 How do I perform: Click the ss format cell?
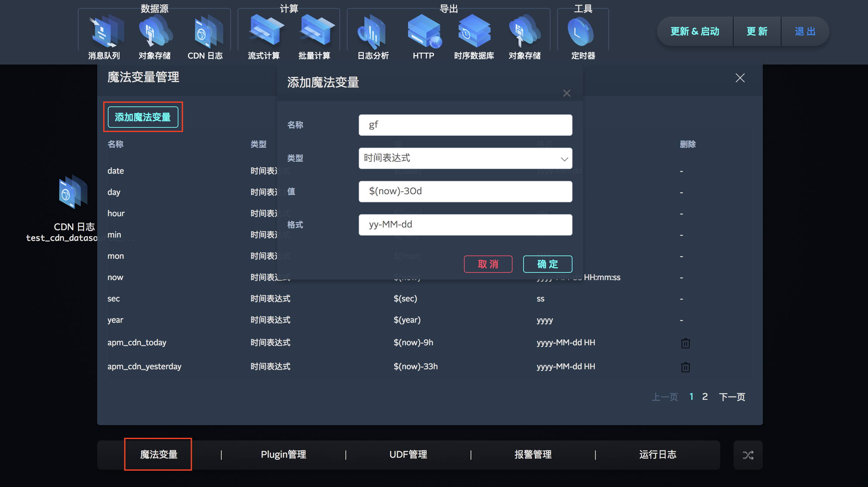pyautogui.click(x=541, y=298)
